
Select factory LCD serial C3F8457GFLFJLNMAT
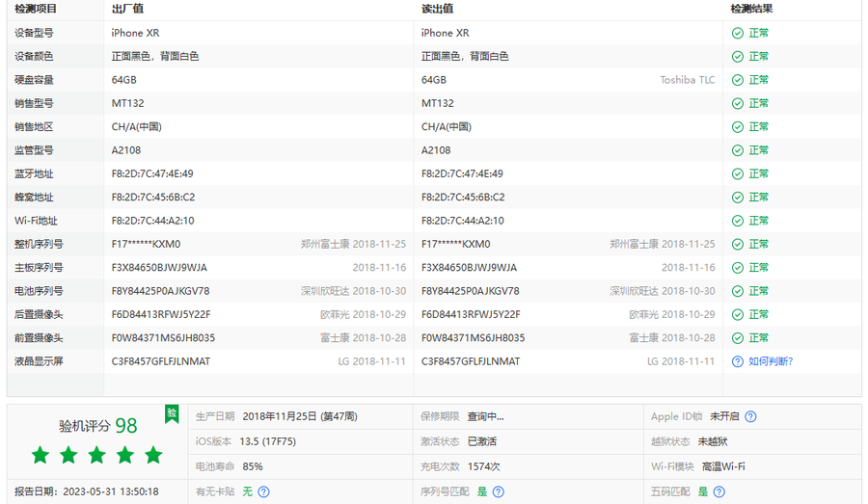click(161, 361)
